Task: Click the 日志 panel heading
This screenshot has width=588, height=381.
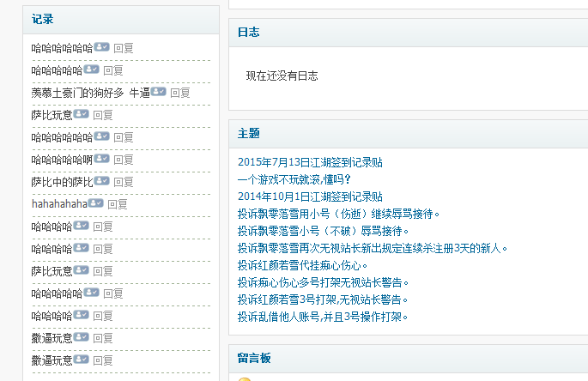Action: click(x=249, y=33)
